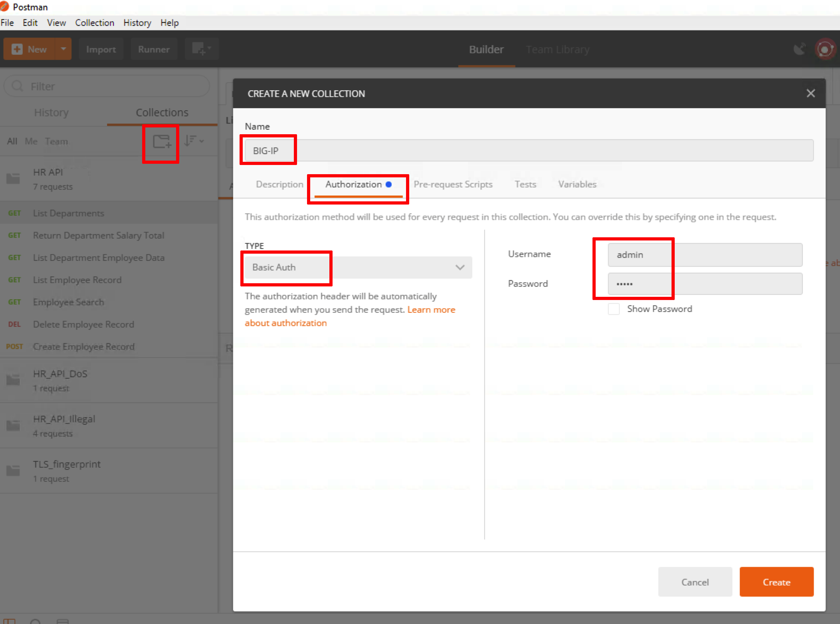Filter collections by Team
Image resolution: width=840 pixels, height=624 pixels.
coord(56,141)
